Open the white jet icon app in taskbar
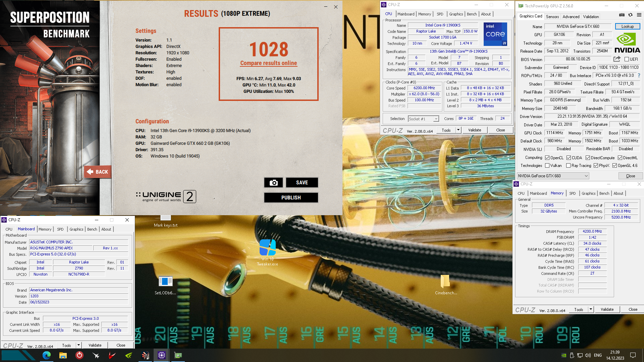This screenshot has height=362, width=644. click(96, 355)
